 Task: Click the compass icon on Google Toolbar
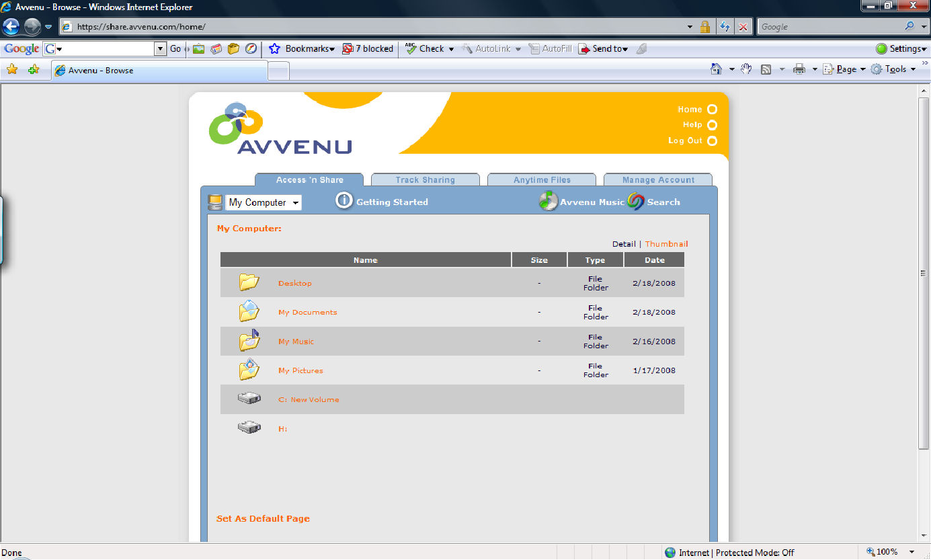251,48
